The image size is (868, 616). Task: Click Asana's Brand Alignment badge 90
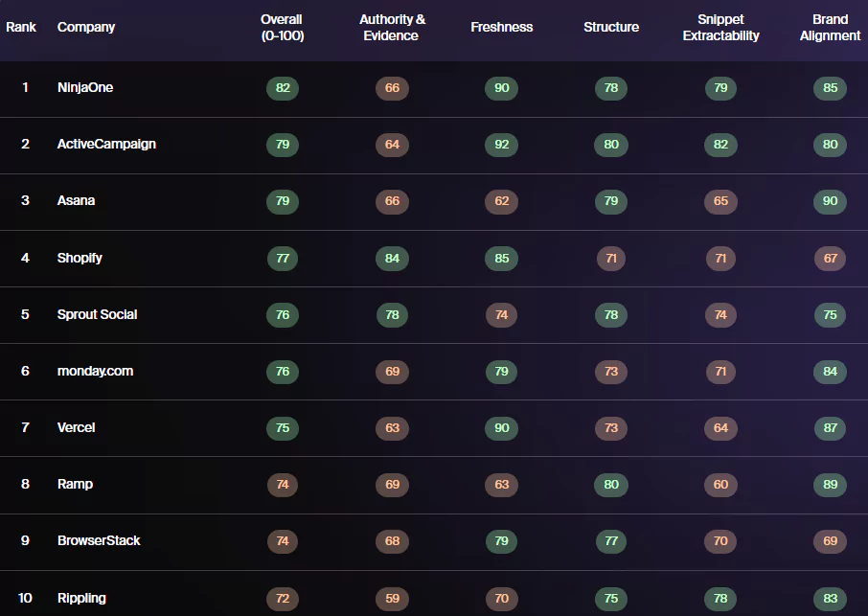point(830,201)
